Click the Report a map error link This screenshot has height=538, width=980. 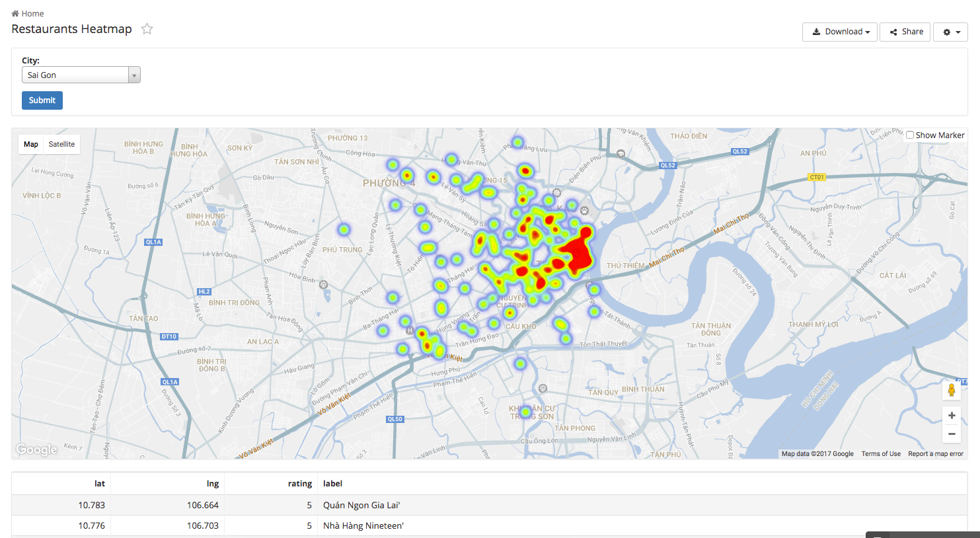coord(935,453)
